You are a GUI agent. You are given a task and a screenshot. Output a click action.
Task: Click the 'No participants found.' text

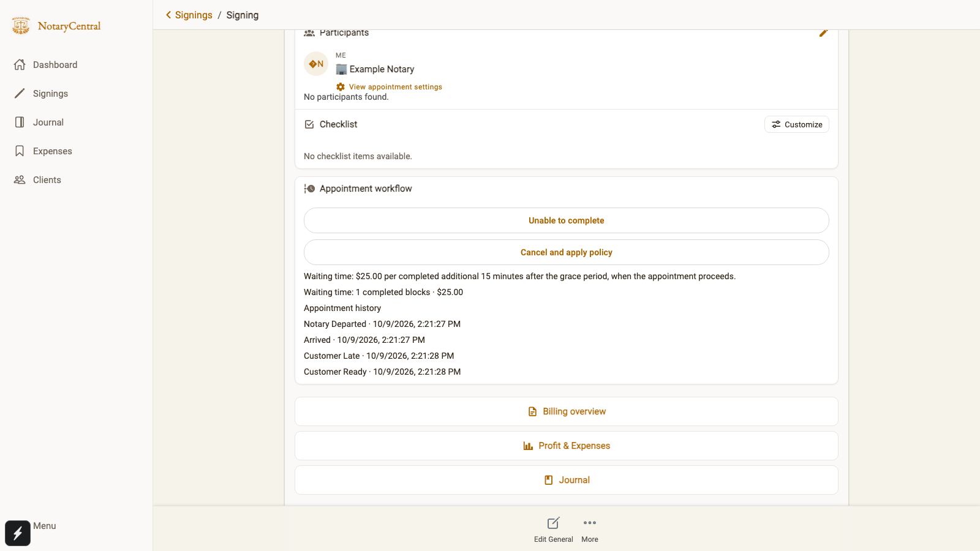pyautogui.click(x=346, y=97)
